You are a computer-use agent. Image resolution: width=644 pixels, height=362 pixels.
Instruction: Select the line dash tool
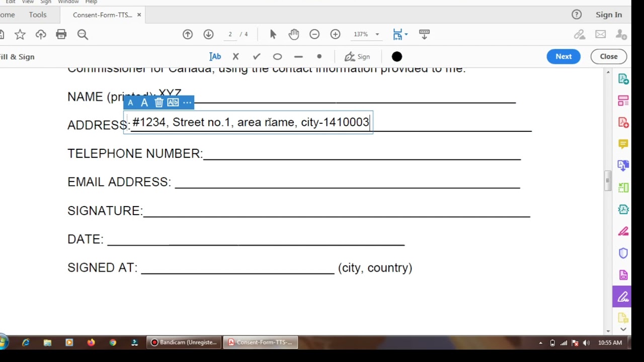[x=298, y=56]
